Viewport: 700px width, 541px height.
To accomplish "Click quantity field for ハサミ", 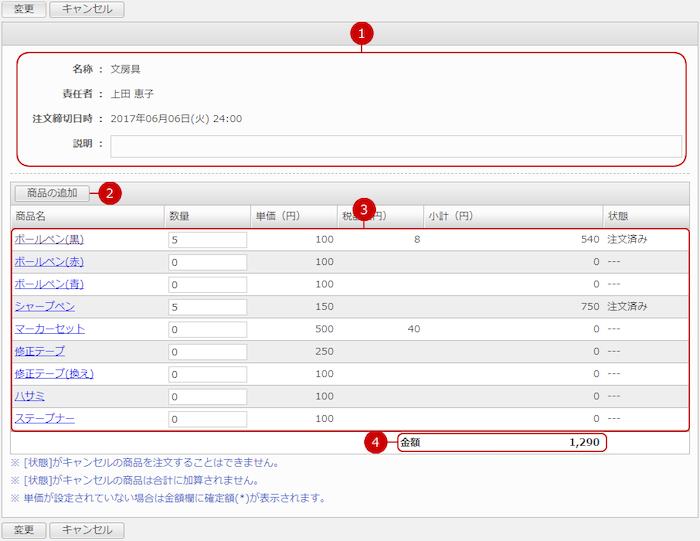I will [x=207, y=397].
